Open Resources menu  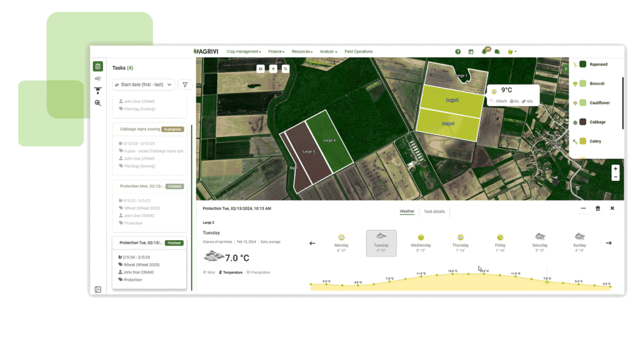pyautogui.click(x=303, y=52)
